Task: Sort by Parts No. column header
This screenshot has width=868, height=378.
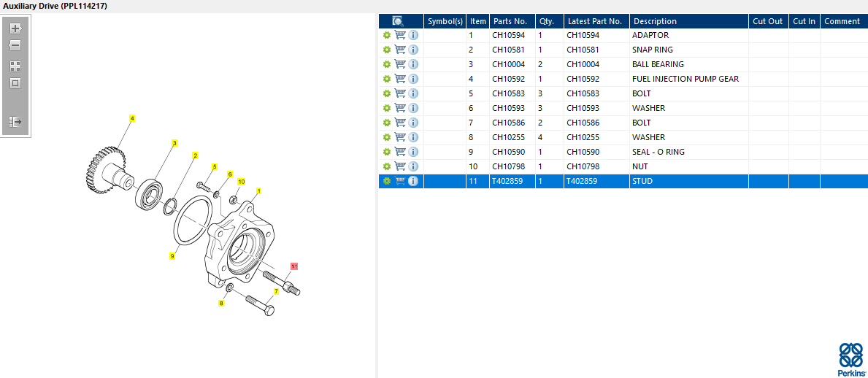Action: coord(510,21)
